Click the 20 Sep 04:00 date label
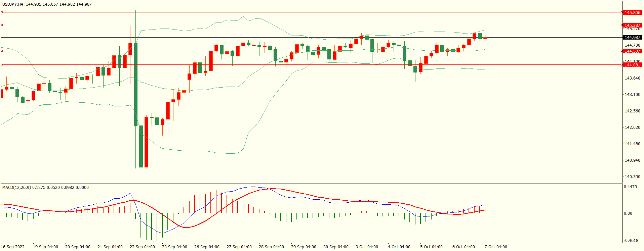Screen dimensions: 644x251 78,247
